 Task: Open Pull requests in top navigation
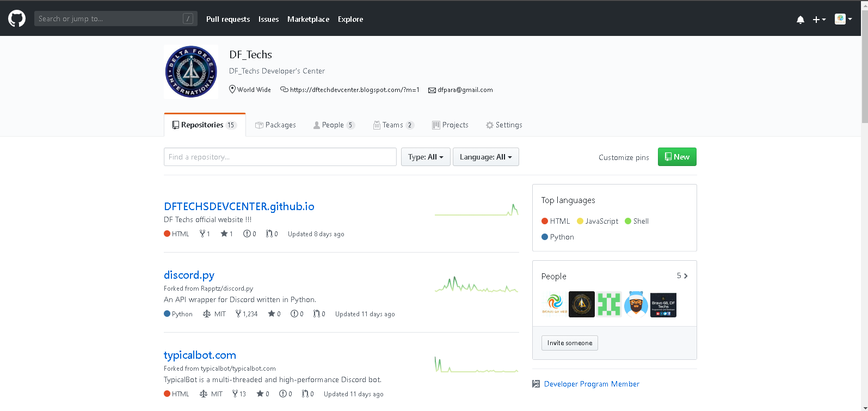(x=228, y=19)
